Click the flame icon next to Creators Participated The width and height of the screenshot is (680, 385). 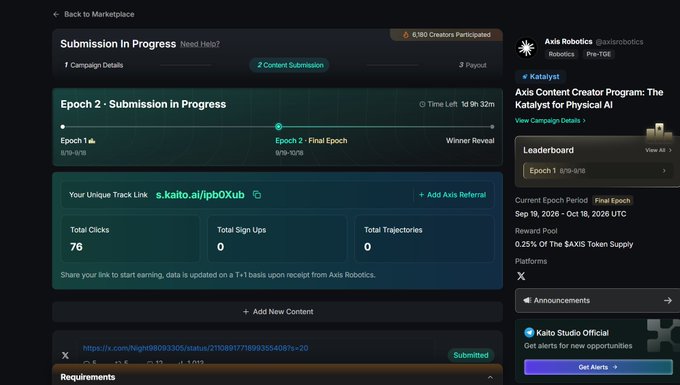[406, 35]
